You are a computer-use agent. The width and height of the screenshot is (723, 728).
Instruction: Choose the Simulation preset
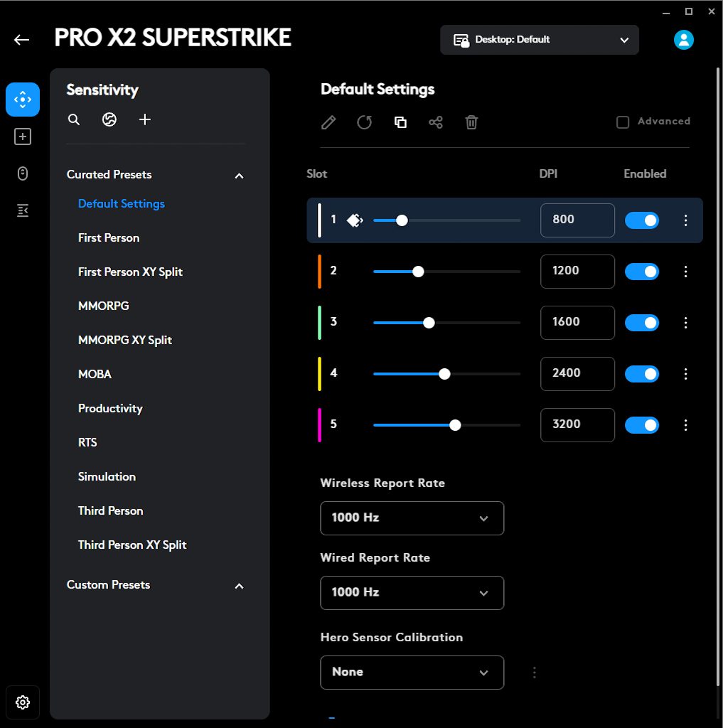click(107, 477)
